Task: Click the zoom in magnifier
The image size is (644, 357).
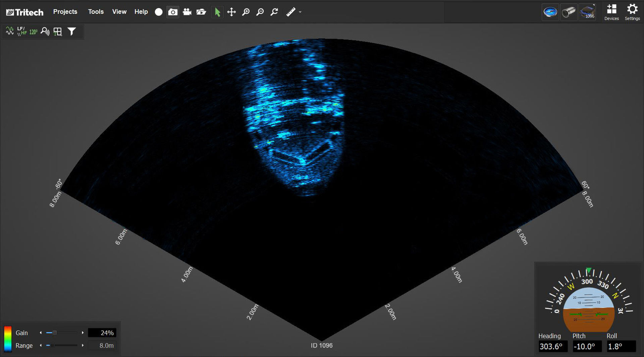Action: tap(246, 12)
